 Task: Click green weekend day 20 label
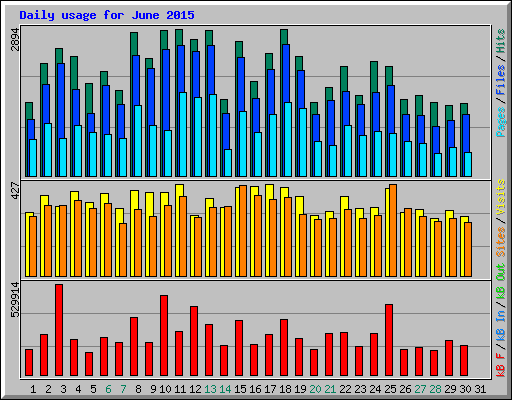pos(315,389)
